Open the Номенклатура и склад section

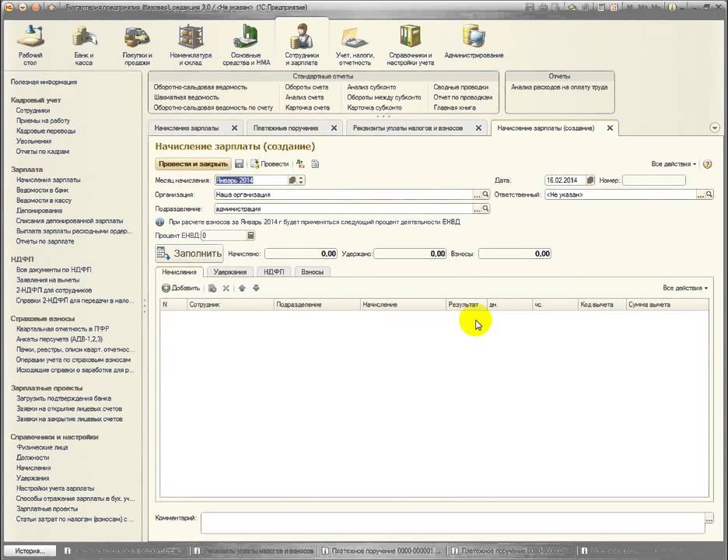point(191,45)
